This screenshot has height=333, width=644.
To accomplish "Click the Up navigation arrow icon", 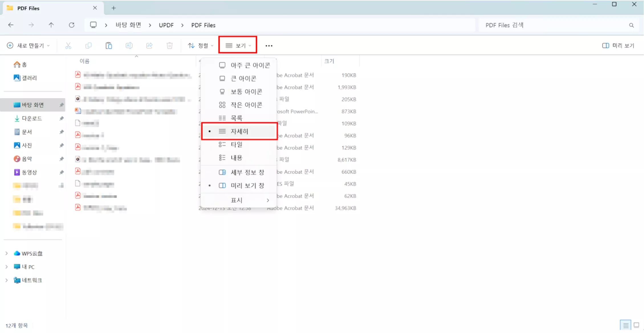I will [51, 25].
